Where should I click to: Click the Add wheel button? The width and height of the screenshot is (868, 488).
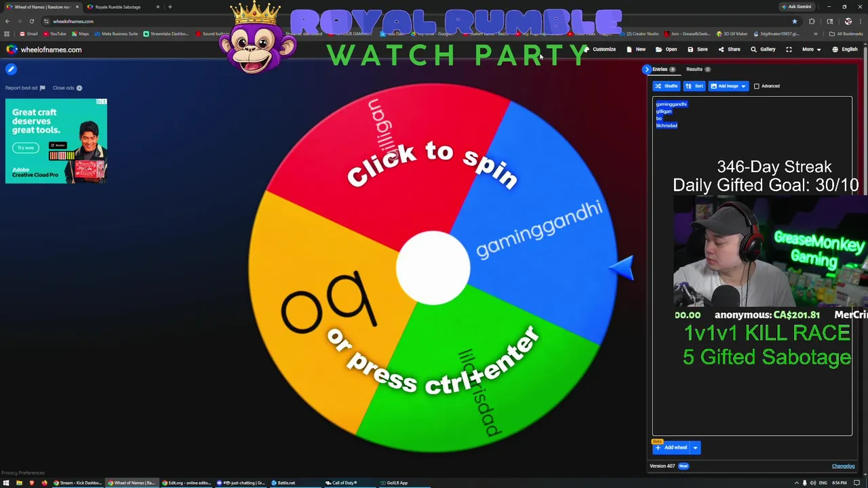pyautogui.click(x=671, y=447)
